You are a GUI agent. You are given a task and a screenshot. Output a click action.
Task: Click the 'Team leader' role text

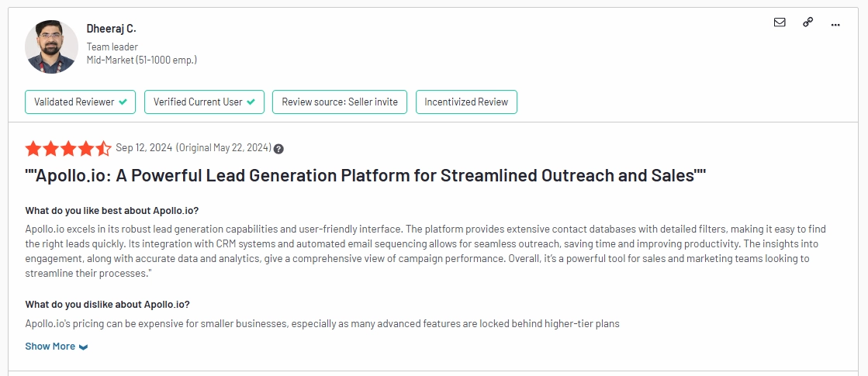point(112,47)
